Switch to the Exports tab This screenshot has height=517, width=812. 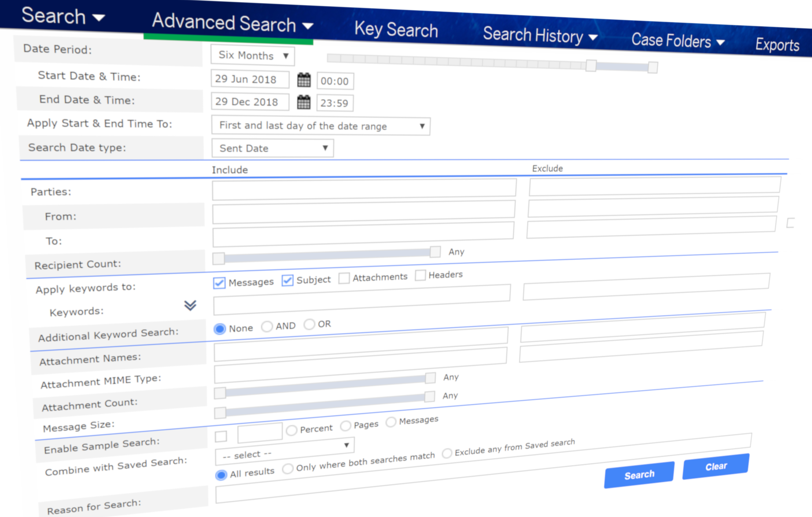[777, 45]
